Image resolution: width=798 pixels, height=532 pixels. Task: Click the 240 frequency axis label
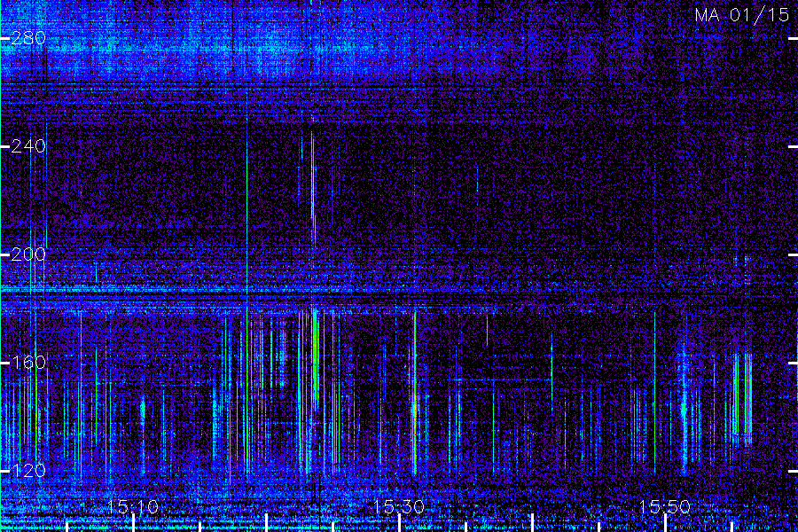click(x=28, y=146)
